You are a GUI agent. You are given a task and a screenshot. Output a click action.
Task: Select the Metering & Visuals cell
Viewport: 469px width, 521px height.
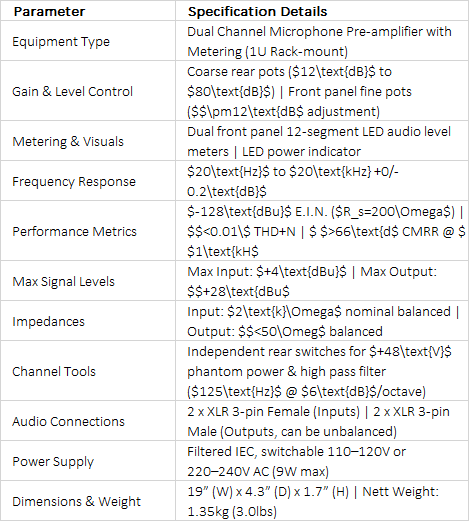[88, 141]
